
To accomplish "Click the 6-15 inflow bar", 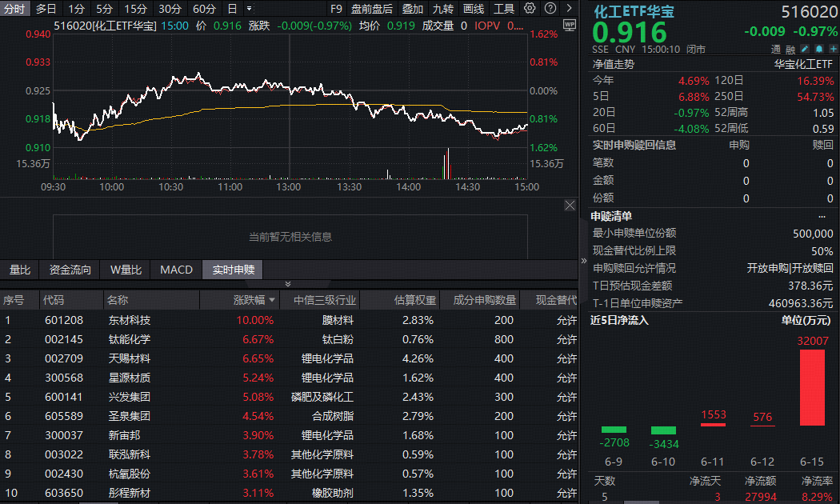I will point(812,388).
